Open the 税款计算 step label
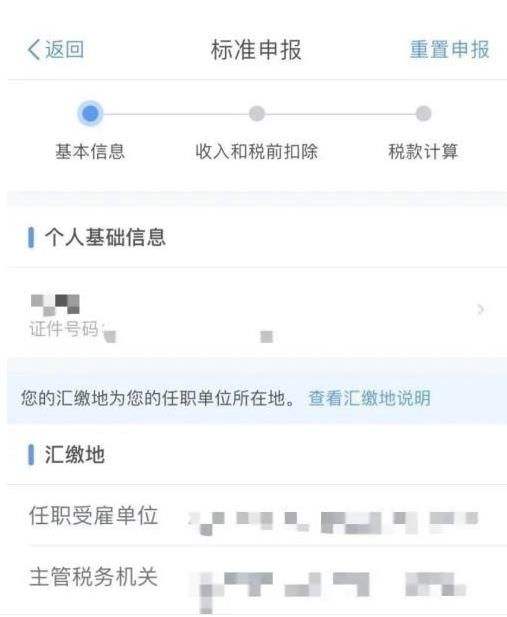The height and width of the screenshot is (617, 507). (x=423, y=151)
